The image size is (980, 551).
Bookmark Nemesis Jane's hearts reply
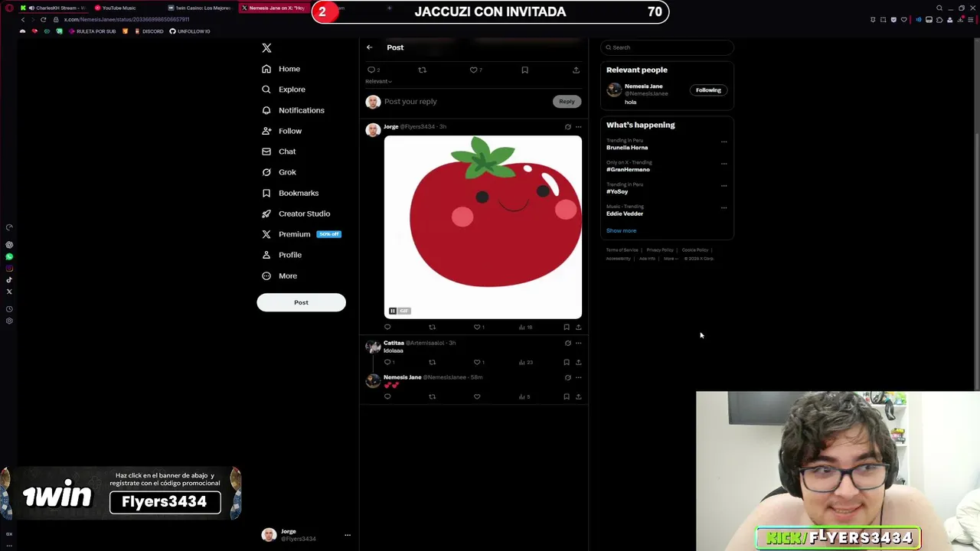[x=567, y=396]
